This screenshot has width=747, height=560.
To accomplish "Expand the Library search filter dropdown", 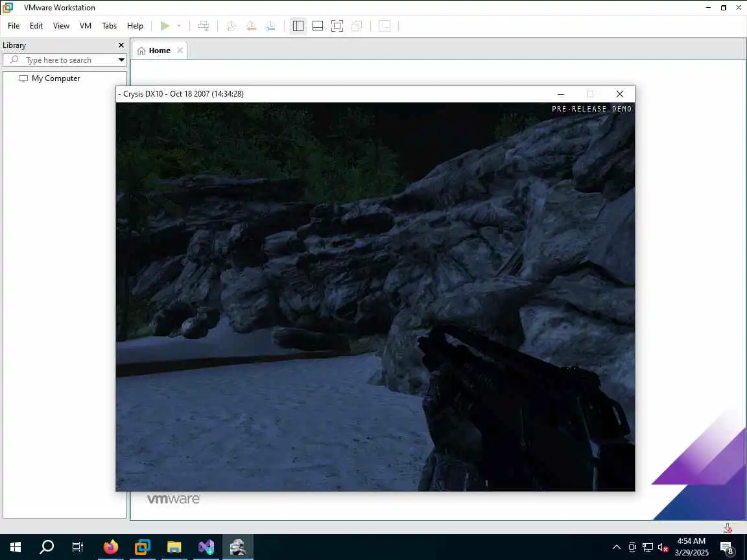I will tap(121, 60).
